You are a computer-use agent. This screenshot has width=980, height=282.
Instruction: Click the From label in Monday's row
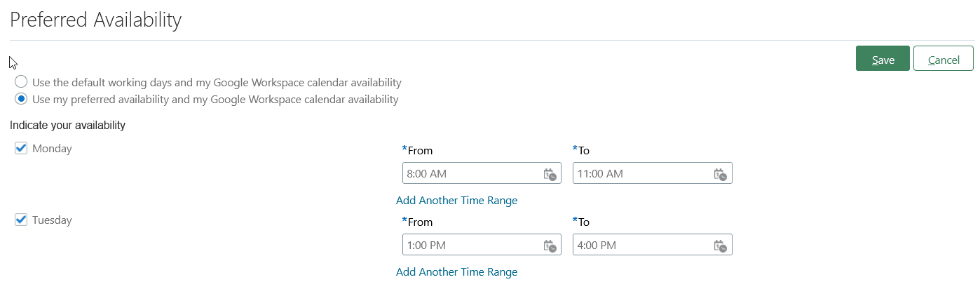(x=420, y=150)
